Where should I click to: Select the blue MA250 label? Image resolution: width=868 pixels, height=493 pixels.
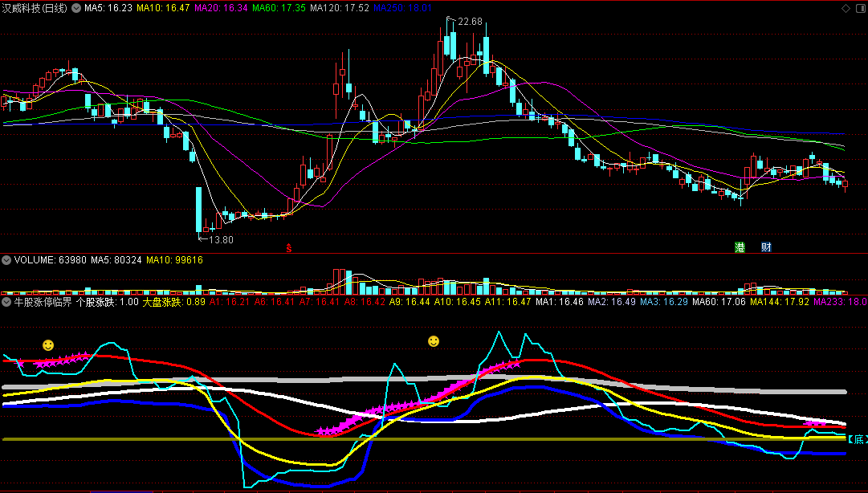point(402,8)
